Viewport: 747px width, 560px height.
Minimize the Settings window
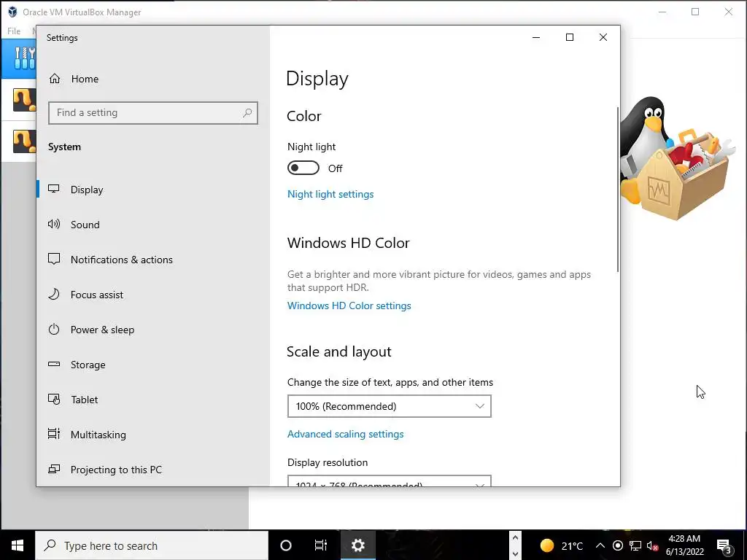tap(536, 37)
